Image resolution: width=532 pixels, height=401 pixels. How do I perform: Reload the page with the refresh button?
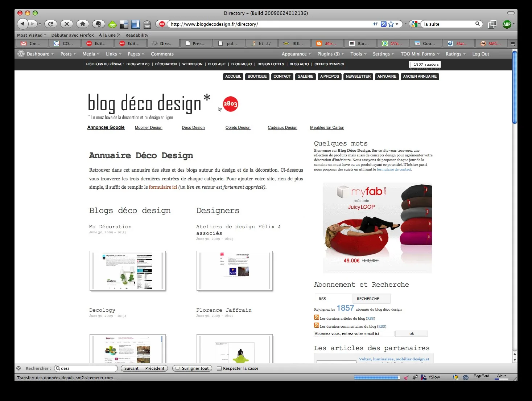[50, 24]
